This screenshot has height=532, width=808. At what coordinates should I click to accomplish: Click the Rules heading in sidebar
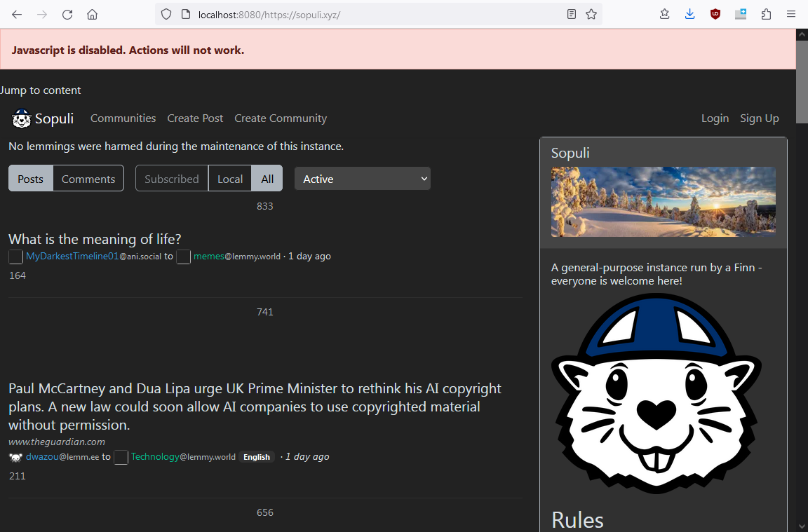point(577,519)
